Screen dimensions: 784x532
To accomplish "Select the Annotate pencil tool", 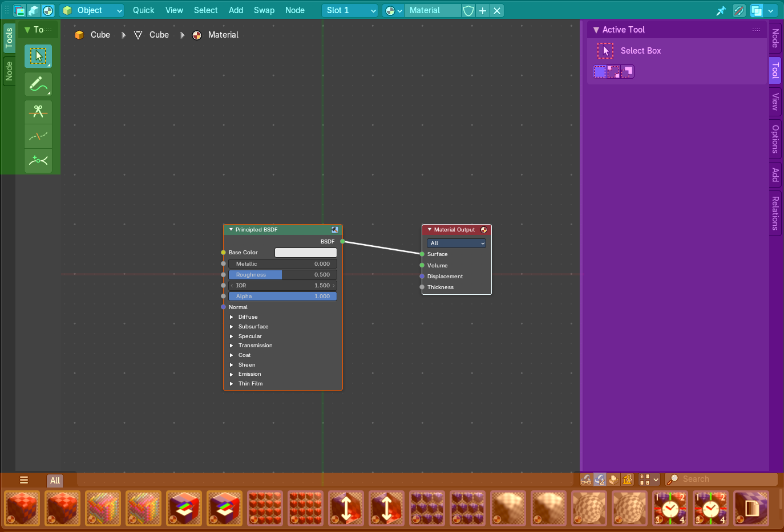I will [x=38, y=84].
